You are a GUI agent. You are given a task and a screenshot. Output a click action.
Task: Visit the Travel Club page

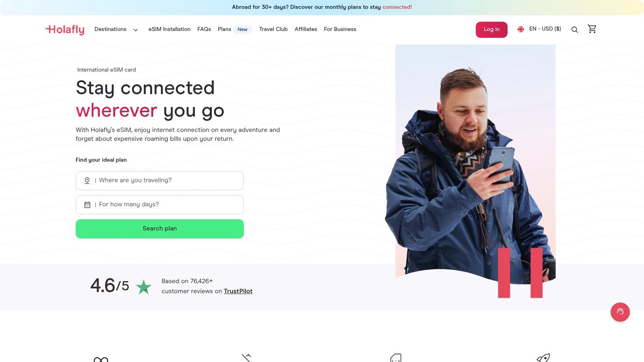click(x=273, y=29)
